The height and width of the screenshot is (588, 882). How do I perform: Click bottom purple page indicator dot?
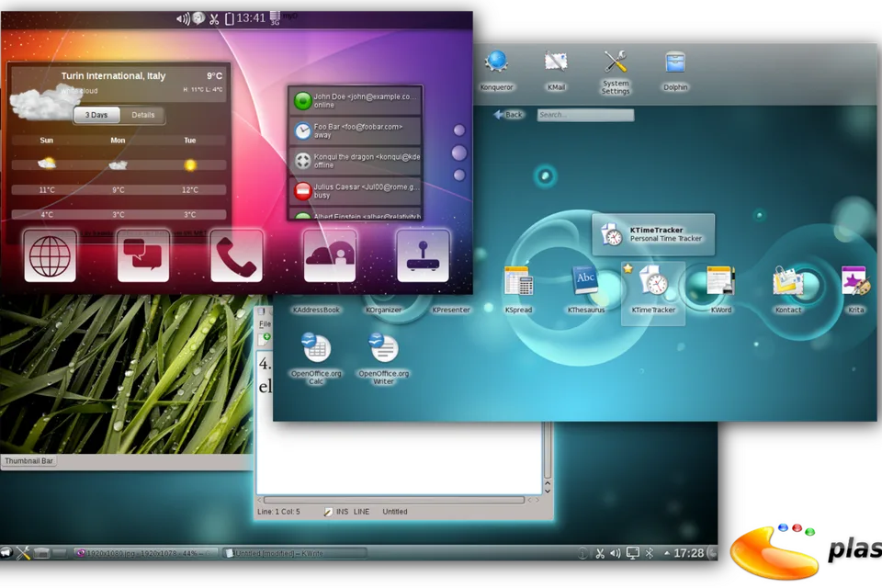pos(459,175)
